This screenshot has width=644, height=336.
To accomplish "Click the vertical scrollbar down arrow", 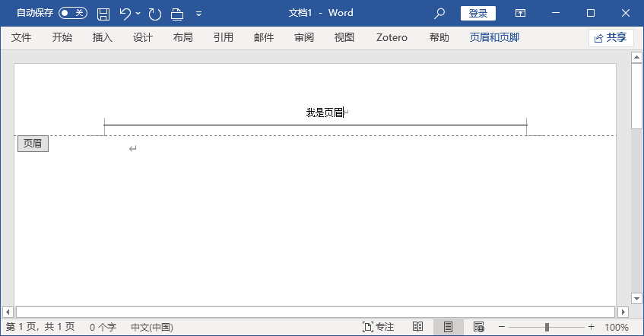I will coord(636,299).
